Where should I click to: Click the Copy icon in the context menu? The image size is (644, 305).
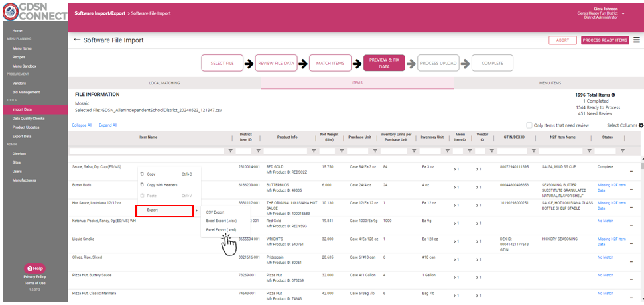tap(142, 174)
